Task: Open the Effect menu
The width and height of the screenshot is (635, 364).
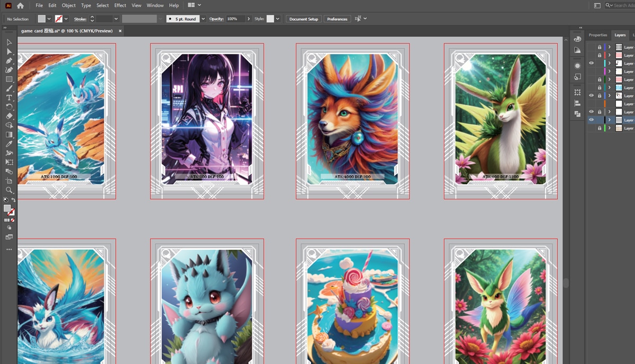Action: [x=120, y=5]
